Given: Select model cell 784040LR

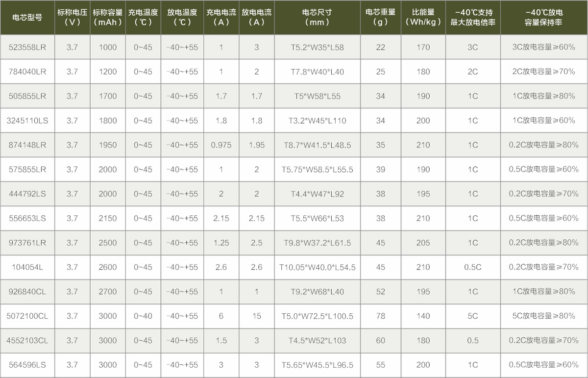Looking at the screenshot, I should [27, 72].
